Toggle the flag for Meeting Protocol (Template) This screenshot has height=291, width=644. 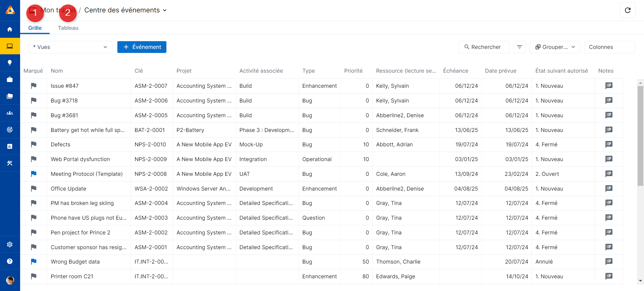[34, 174]
